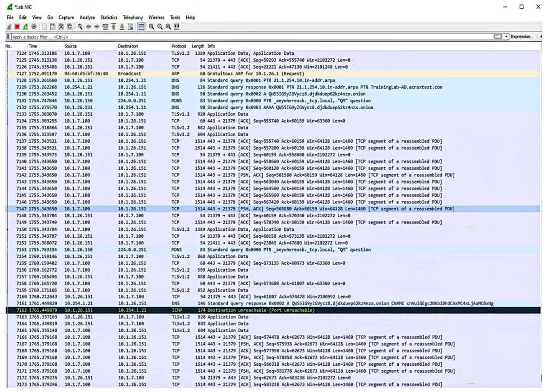Image resolution: width=545 pixels, height=392 pixels.
Task: Open capture options via the gear icon
Action: point(33,28)
